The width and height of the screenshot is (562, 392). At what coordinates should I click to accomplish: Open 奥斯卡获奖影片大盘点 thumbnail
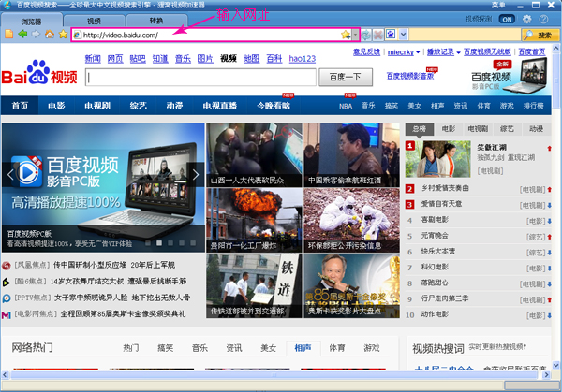click(x=351, y=285)
